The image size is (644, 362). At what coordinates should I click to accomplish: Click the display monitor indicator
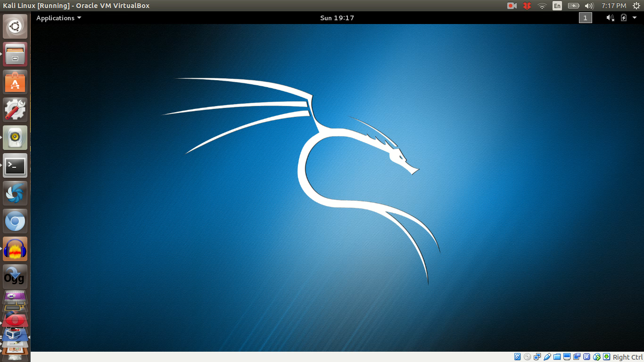pyautogui.click(x=567, y=357)
